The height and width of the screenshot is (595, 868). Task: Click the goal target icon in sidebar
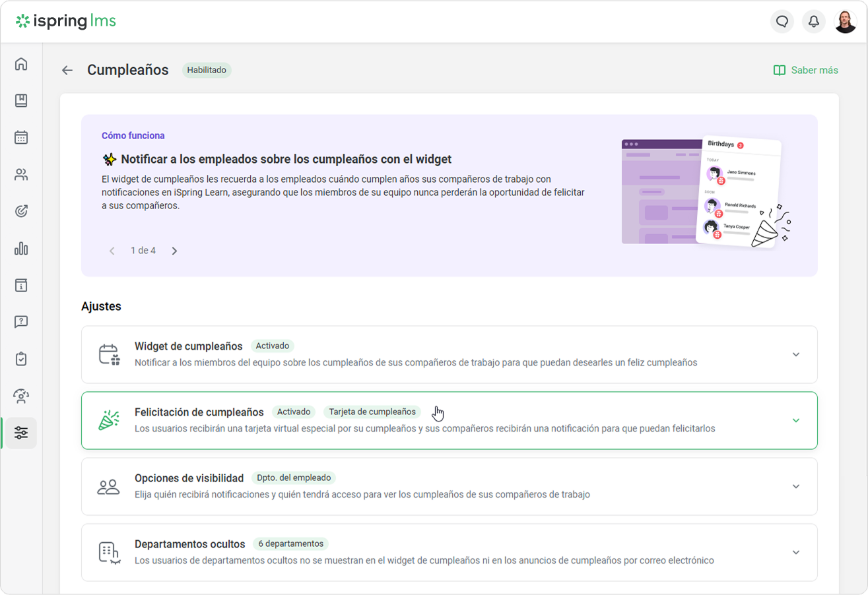pyautogui.click(x=21, y=212)
